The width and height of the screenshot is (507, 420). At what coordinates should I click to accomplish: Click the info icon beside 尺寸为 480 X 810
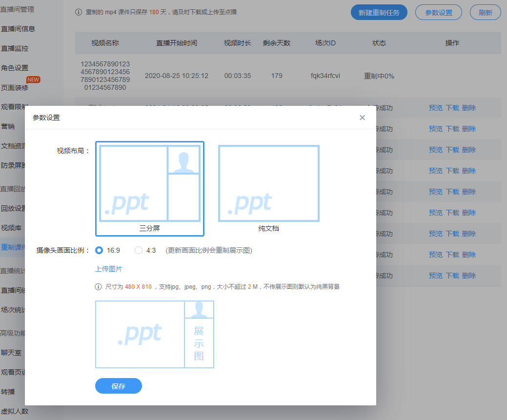coord(98,287)
